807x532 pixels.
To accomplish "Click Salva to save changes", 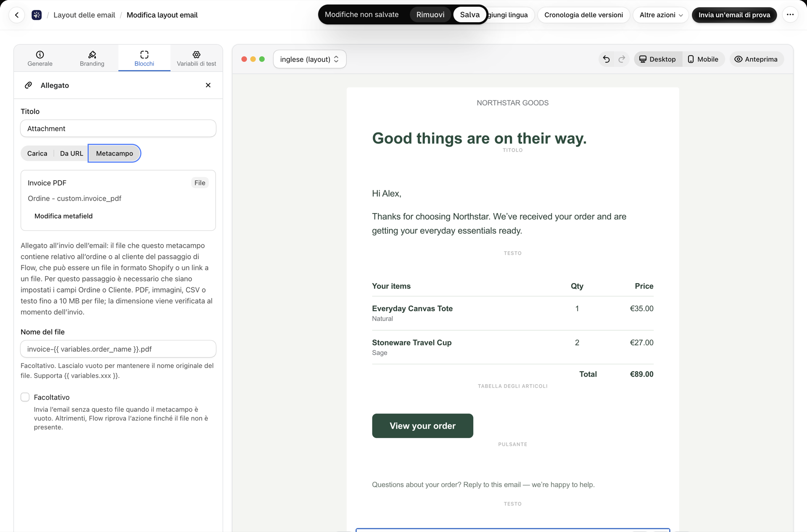I will tap(469, 15).
